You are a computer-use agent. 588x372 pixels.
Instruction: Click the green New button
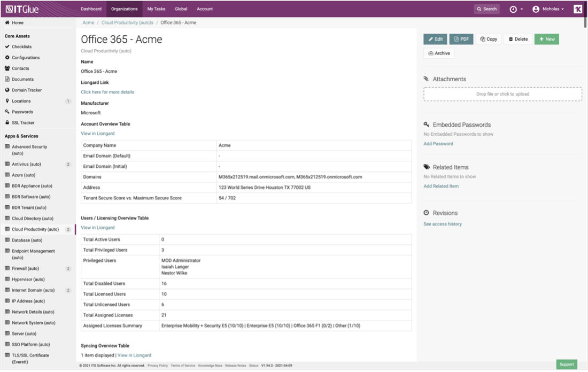pyautogui.click(x=547, y=39)
